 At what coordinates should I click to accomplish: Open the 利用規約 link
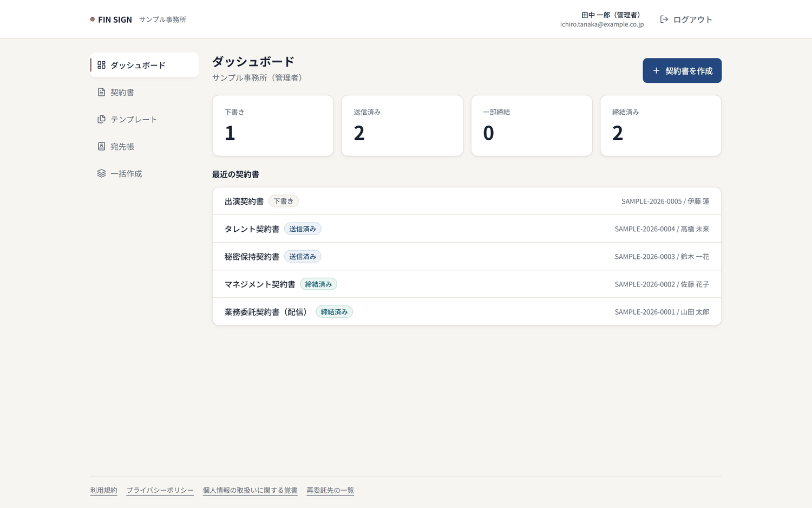coord(104,490)
